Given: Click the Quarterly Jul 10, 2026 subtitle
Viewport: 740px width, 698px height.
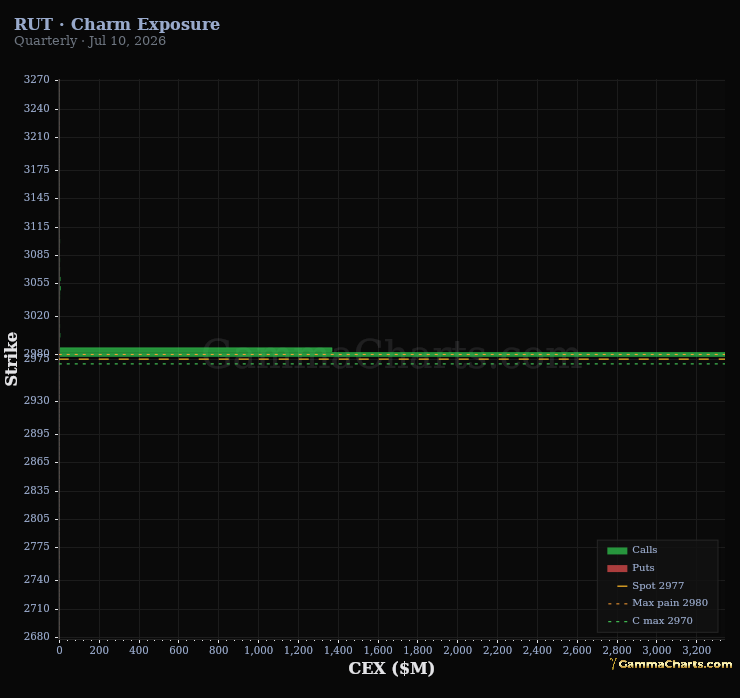Looking at the screenshot, I should coord(90,41).
